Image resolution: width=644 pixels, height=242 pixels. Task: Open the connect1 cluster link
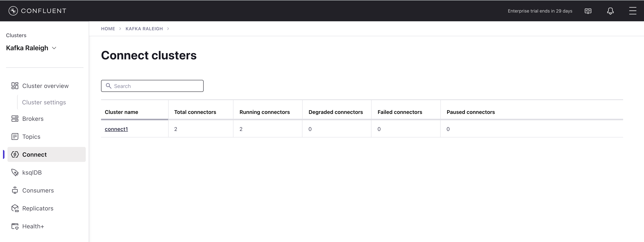point(116,129)
